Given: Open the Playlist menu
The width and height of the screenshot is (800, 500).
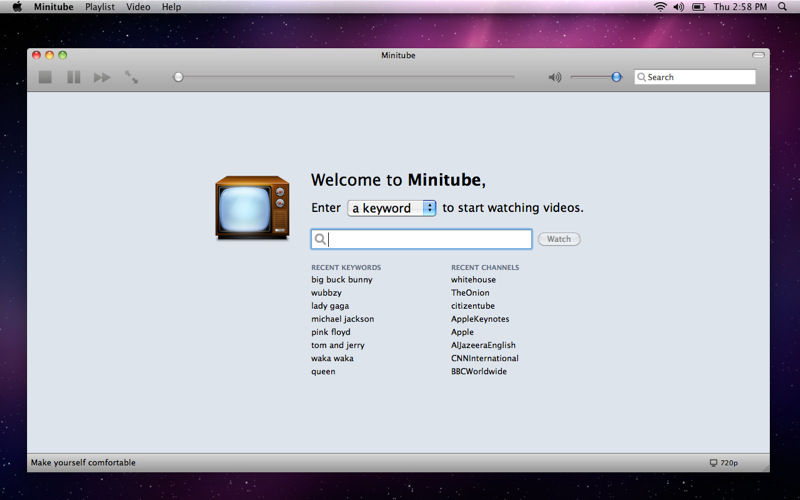Looking at the screenshot, I should pos(99,7).
